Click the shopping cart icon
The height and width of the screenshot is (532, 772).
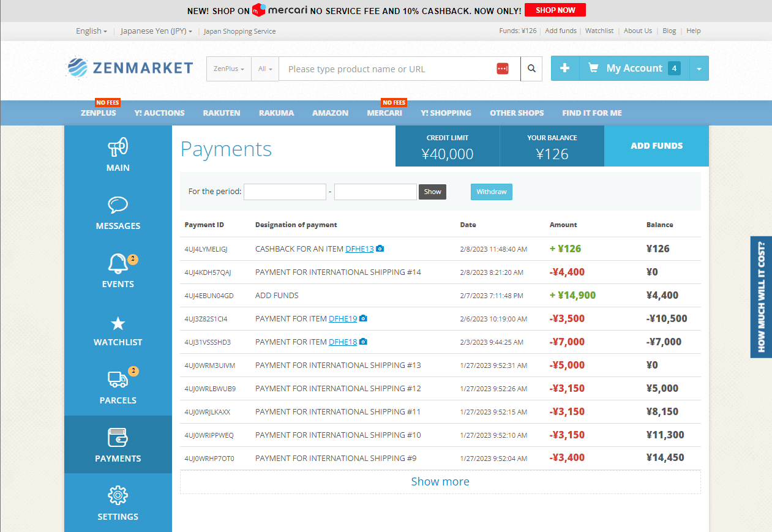click(593, 68)
